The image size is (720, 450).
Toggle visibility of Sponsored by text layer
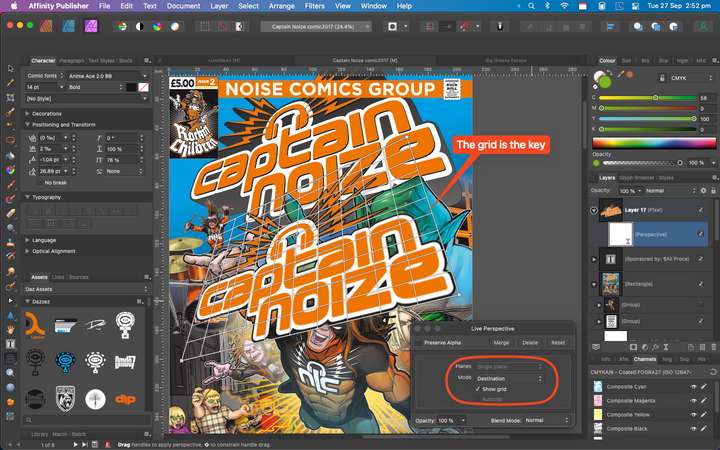click(700, 259)
